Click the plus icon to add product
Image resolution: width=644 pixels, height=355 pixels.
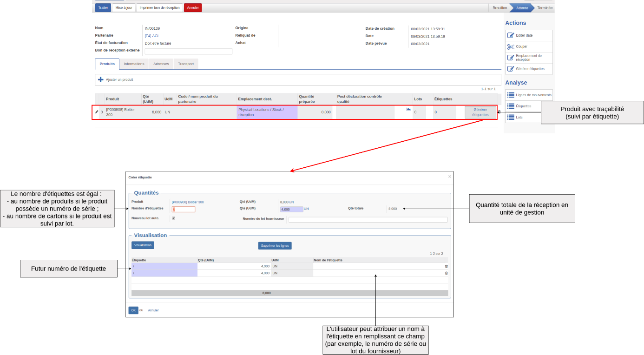tap(100, 79)
